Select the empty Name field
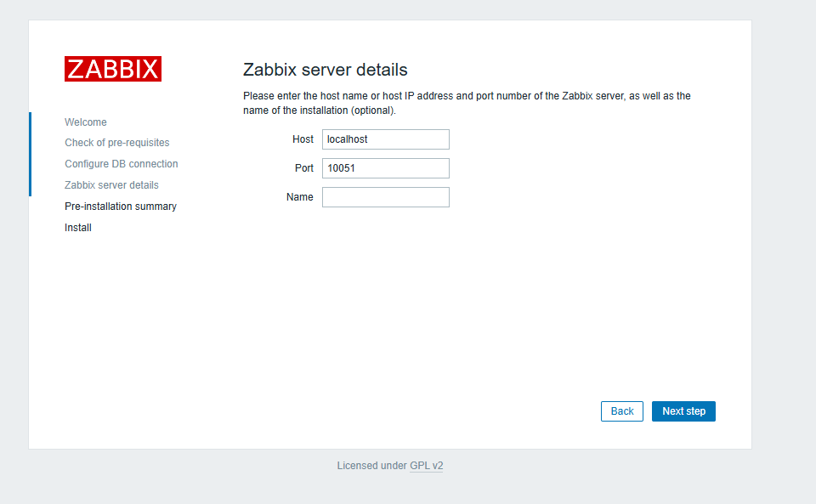Image resolution: width=816 pixels, height=504 pixels. coord(386,197)
